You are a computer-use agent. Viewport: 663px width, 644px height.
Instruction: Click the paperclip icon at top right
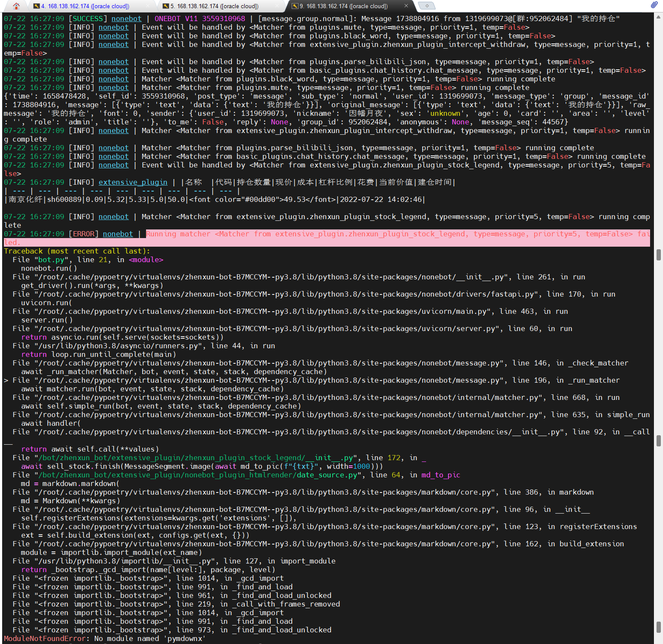pos(655,4)
